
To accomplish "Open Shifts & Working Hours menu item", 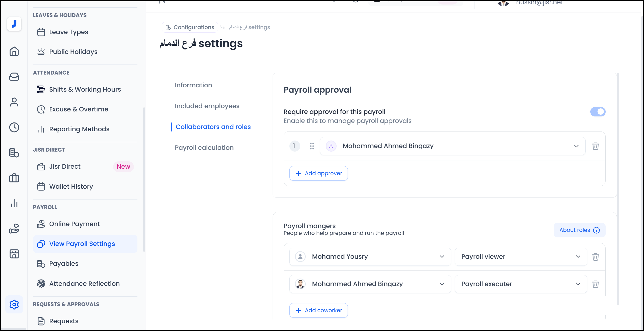I will (x=85, y=89).
